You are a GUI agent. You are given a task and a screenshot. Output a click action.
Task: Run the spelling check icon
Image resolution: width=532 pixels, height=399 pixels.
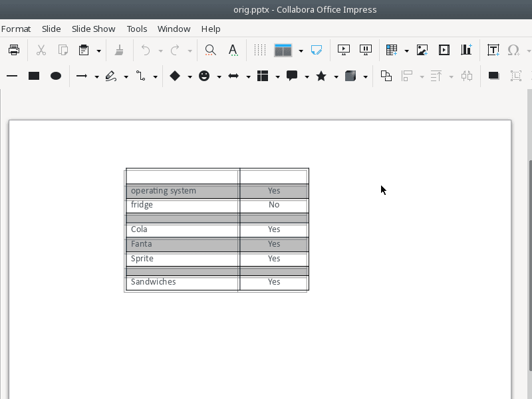point(233,49)
